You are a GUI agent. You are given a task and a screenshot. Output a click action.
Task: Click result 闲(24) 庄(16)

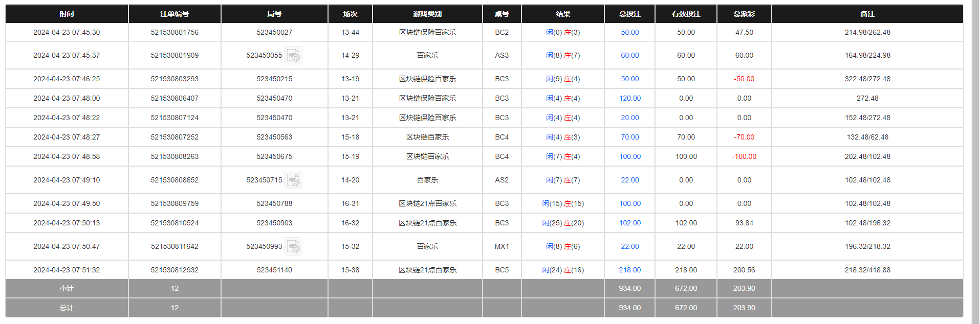pos(563,270)
